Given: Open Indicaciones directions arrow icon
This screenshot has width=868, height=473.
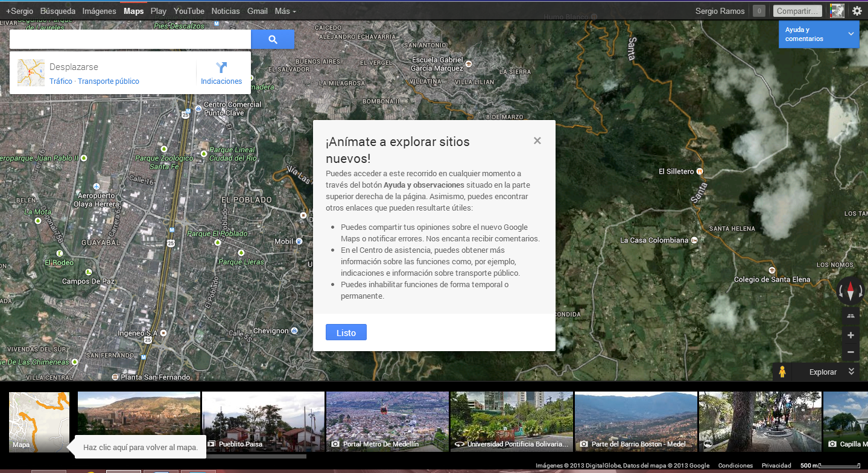Looking at the screenshot, I should (x=221, y=68).
